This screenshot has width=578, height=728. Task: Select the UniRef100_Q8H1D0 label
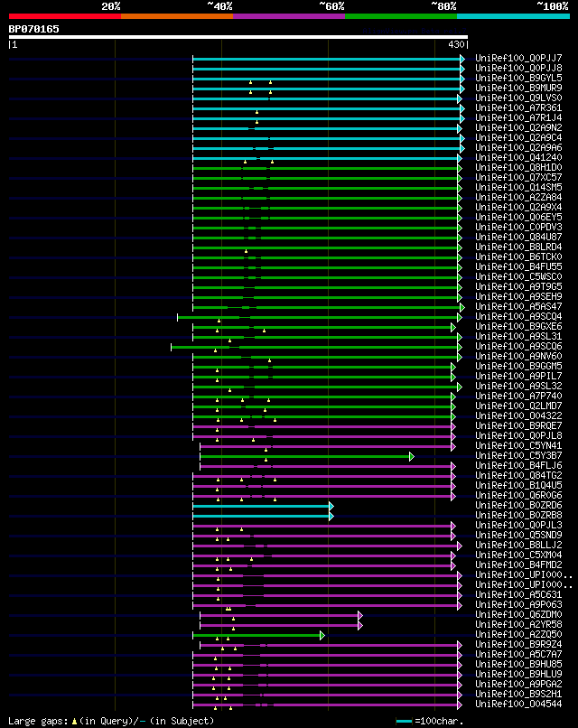coord(518,168)
